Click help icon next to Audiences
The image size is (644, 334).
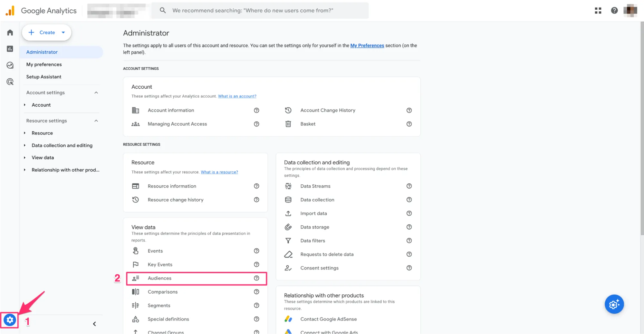coord(256,278)
